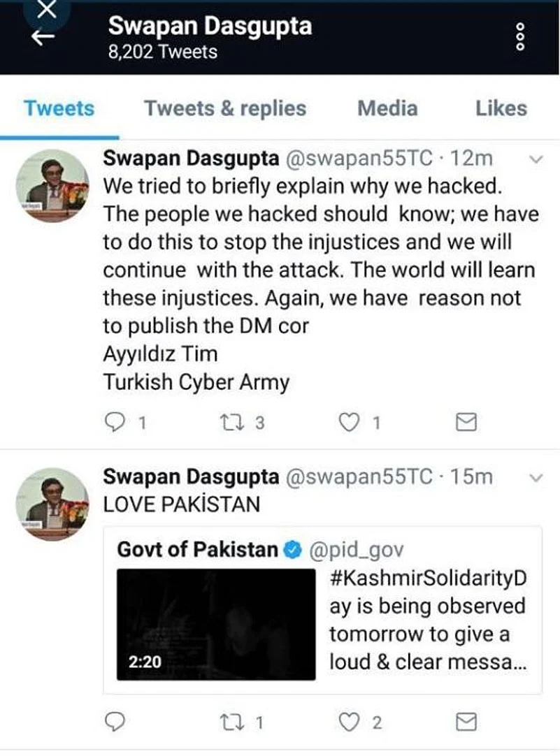Expand options chevron on 12m tweet
The width and height of the screenshot is (560, 756).
click(536, 160)
